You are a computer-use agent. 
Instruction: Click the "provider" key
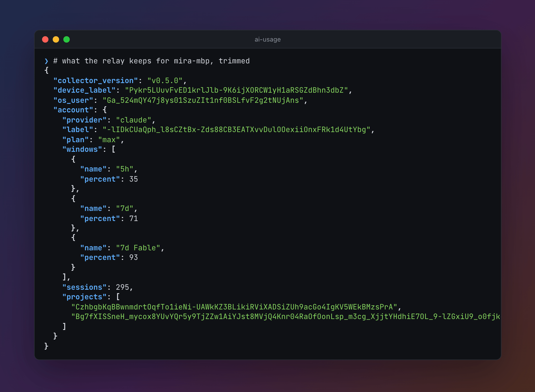pyautogui.click(x=84, y=120)
